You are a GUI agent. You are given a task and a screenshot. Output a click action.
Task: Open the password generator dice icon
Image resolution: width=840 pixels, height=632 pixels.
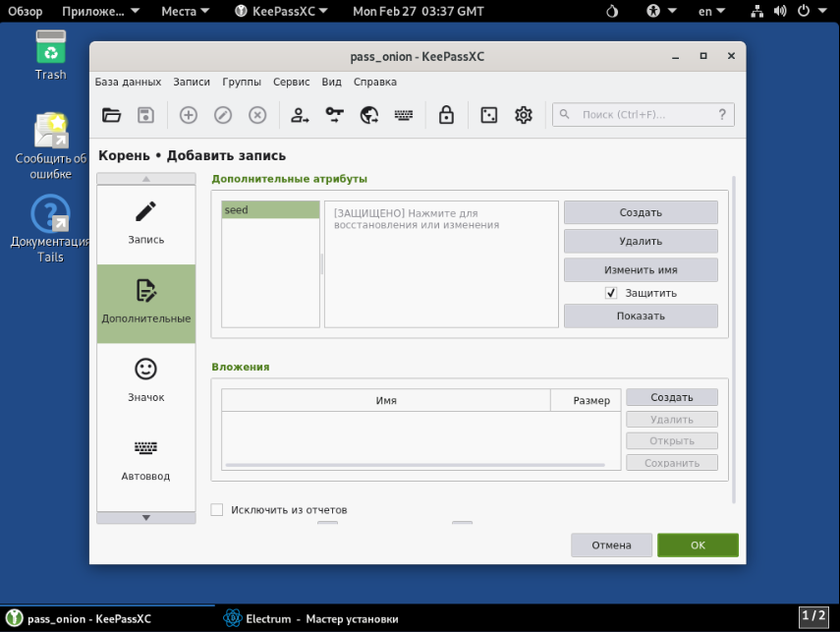tap(488, 115)
